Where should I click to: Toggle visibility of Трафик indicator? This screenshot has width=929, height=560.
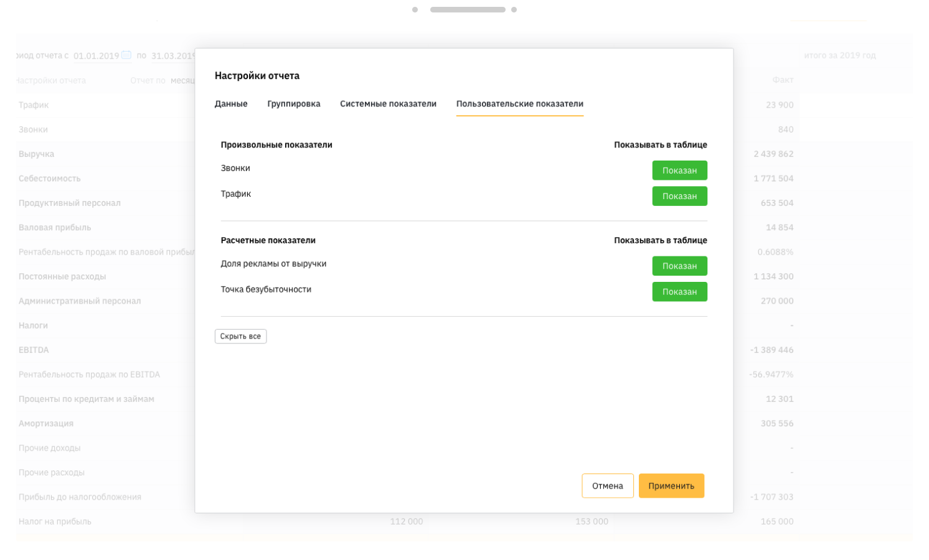coord(679,196)
